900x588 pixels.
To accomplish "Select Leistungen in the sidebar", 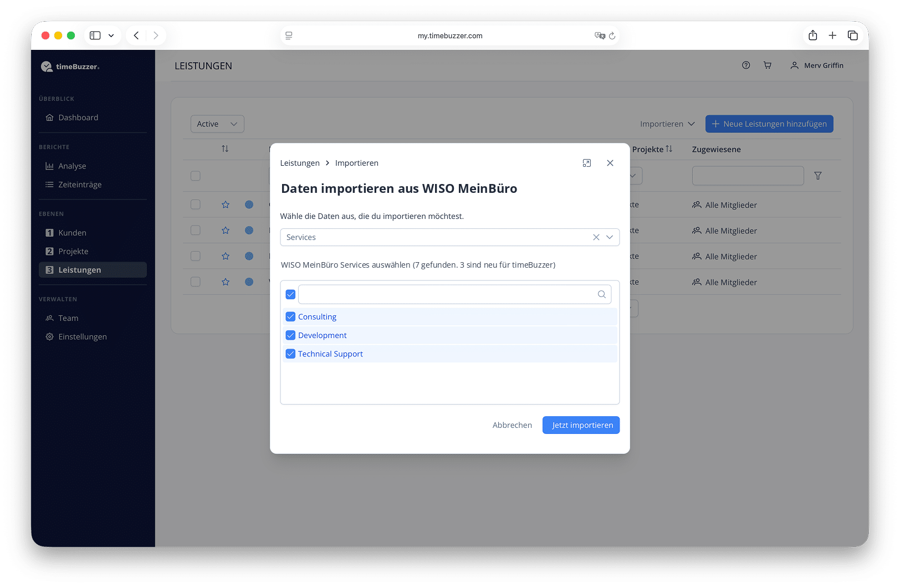I will (x=93, y=270).
